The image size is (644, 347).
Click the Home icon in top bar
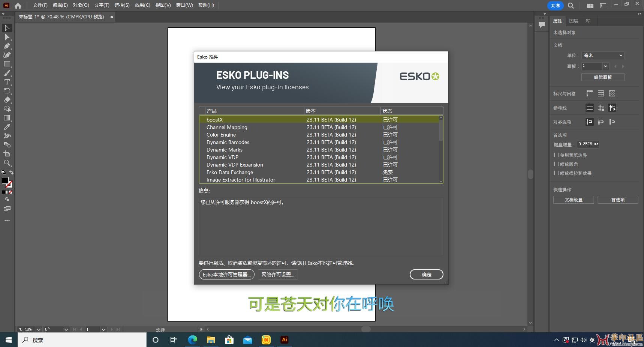tap(18, 6)
